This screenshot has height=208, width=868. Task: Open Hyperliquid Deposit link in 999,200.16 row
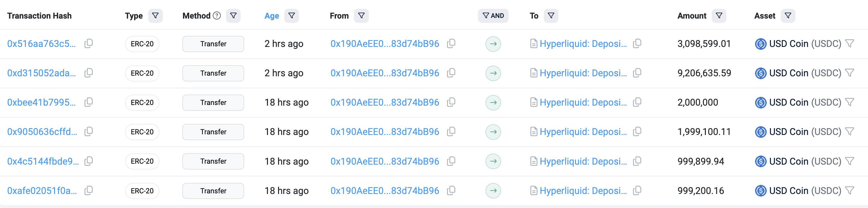(583, 191)
